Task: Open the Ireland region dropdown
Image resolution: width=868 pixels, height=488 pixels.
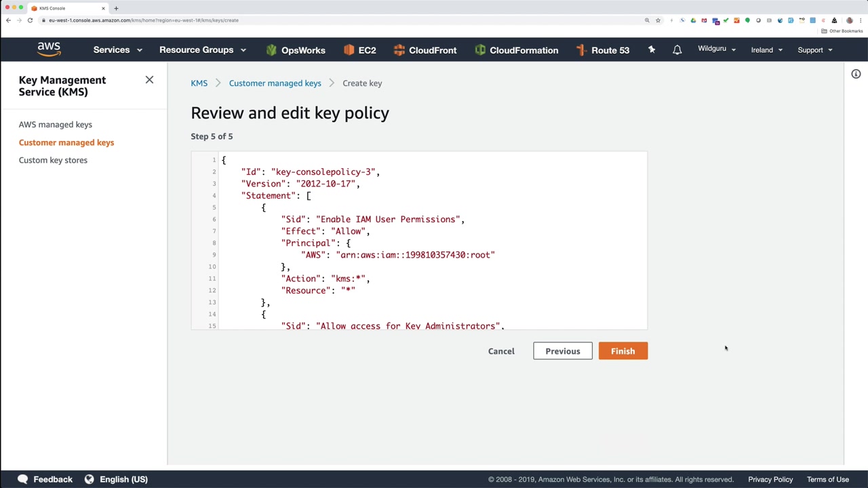Action: pos(766,50)
